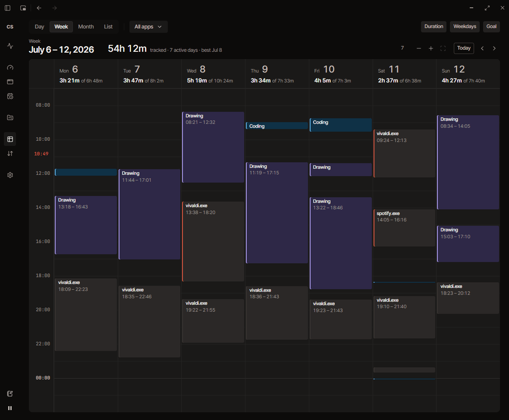Open Tuesday Drawing block 11:44 – 17:01
The width and height of the screenshot is (509, 420).
(x=149, y=214)
